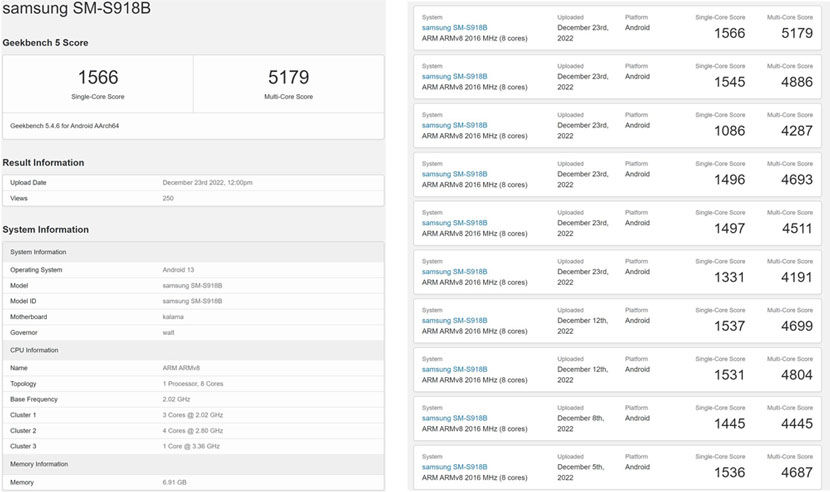Click the Memory value 6.91 GB
The image size is (830, 492).
[x=174, y=482]
